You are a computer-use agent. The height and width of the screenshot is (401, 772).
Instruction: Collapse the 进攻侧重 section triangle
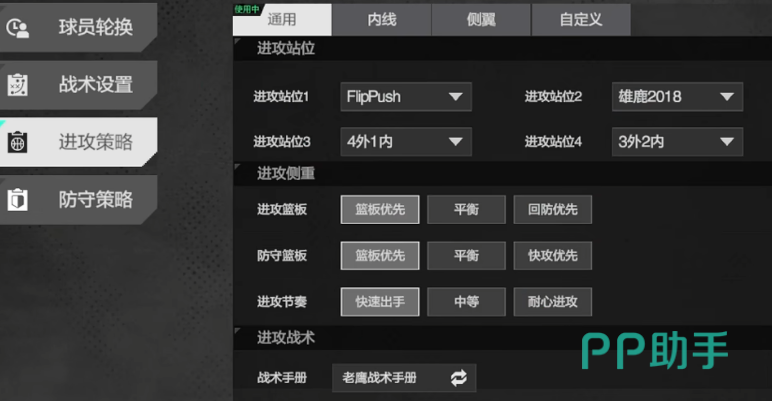[237, 167]
